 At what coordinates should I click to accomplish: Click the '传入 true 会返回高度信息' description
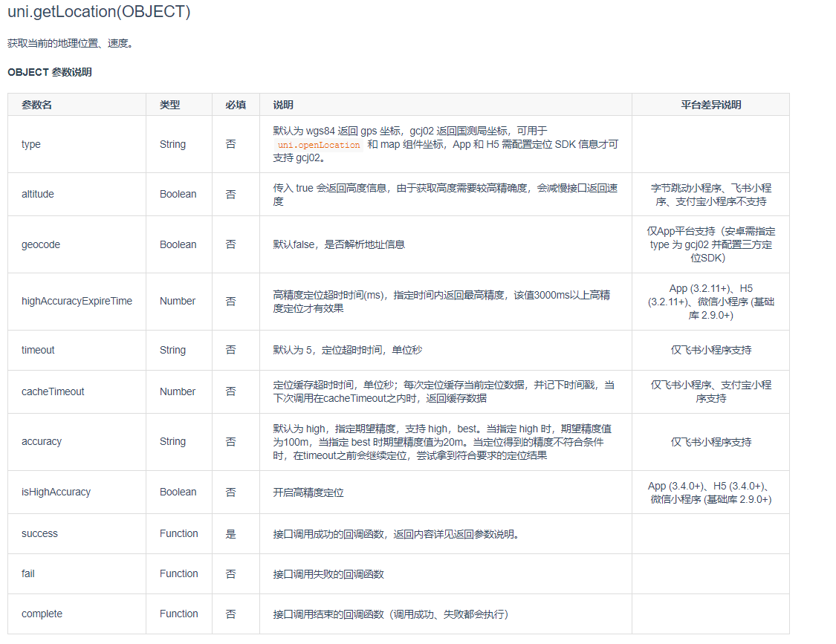point(445,195)
